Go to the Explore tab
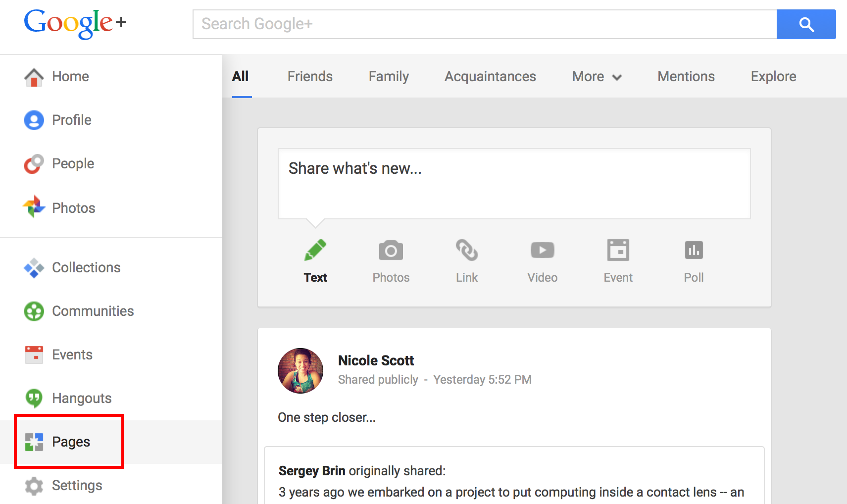Screen dimensions: 847x504 (x=773, y=77)
